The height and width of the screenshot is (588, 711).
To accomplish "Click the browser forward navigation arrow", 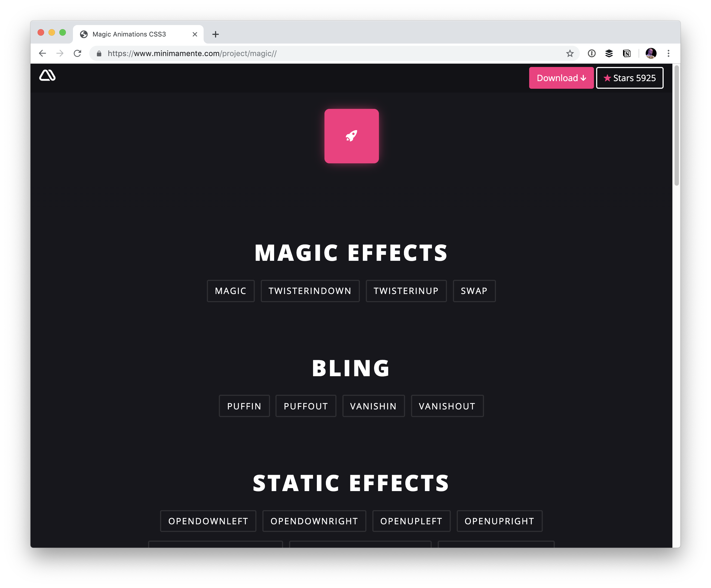I will [x=59, y=53].
